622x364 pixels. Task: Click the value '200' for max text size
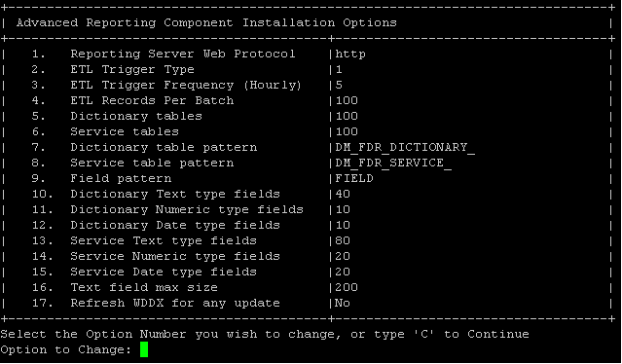[347, 287]
